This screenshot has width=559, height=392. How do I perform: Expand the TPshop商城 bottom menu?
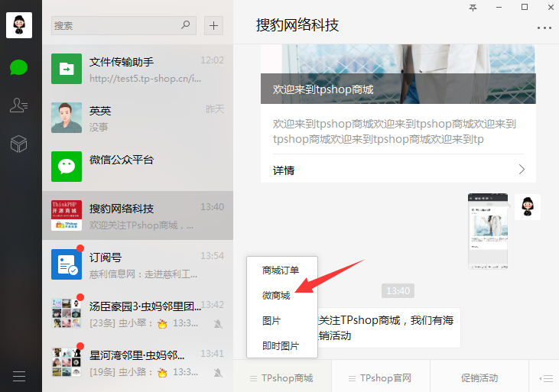click(282, 377)
